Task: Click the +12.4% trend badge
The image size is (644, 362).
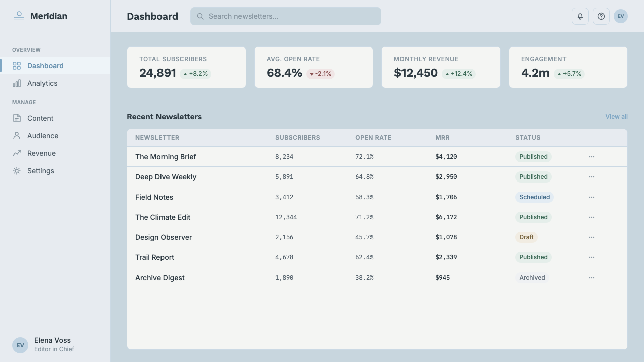Action: pyautogui.click(x=459, y=74)
